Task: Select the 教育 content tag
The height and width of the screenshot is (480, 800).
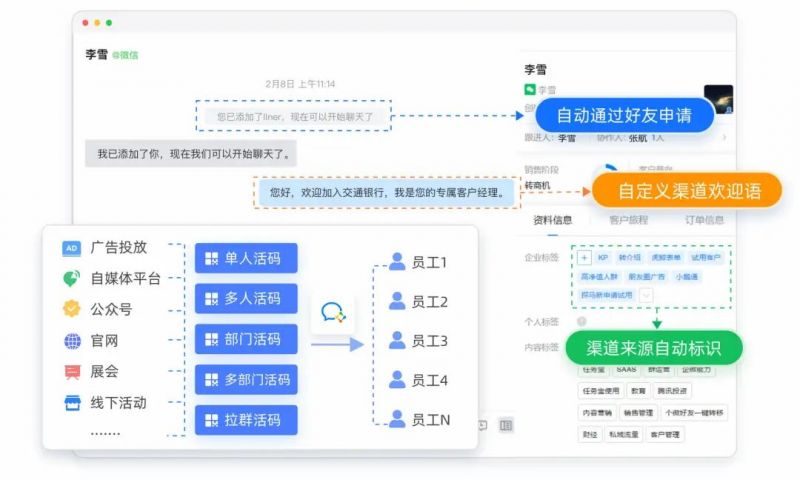Action: 638,391
